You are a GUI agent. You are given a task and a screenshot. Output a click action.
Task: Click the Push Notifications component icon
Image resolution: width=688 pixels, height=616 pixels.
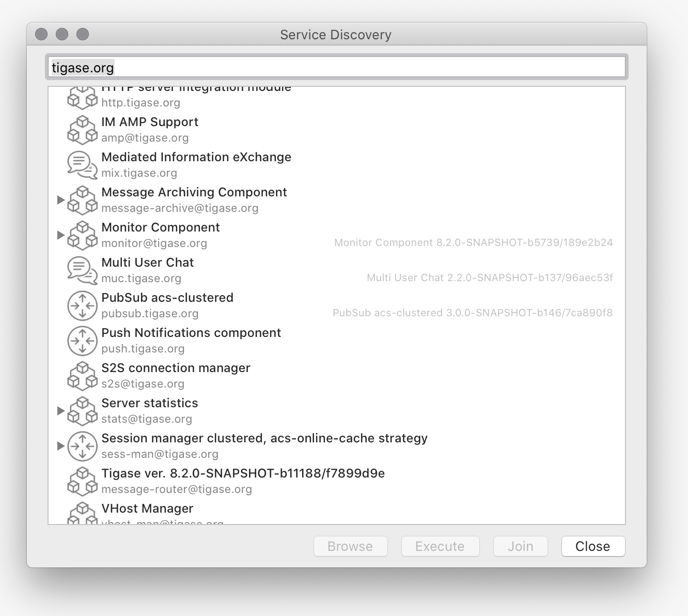(x=83, y=341)
